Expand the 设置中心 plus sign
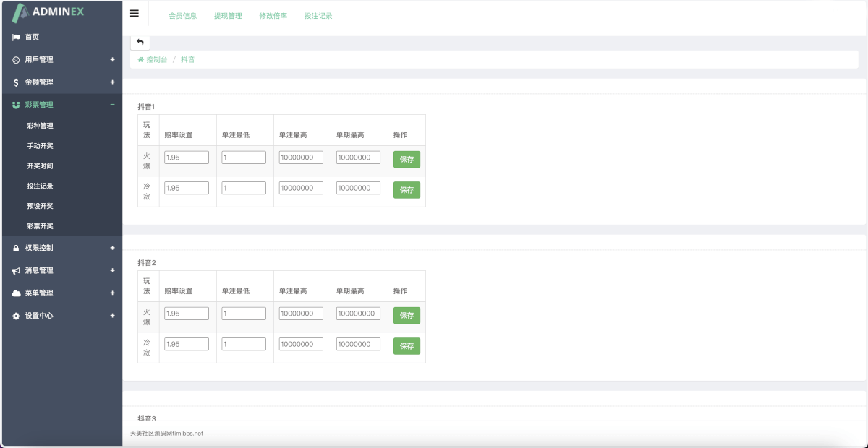The image size is (868, 448). pyautogui.click(x=112, y=316)
